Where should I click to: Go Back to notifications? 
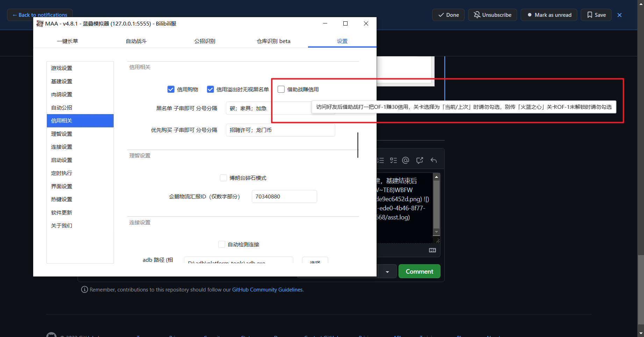40,15
